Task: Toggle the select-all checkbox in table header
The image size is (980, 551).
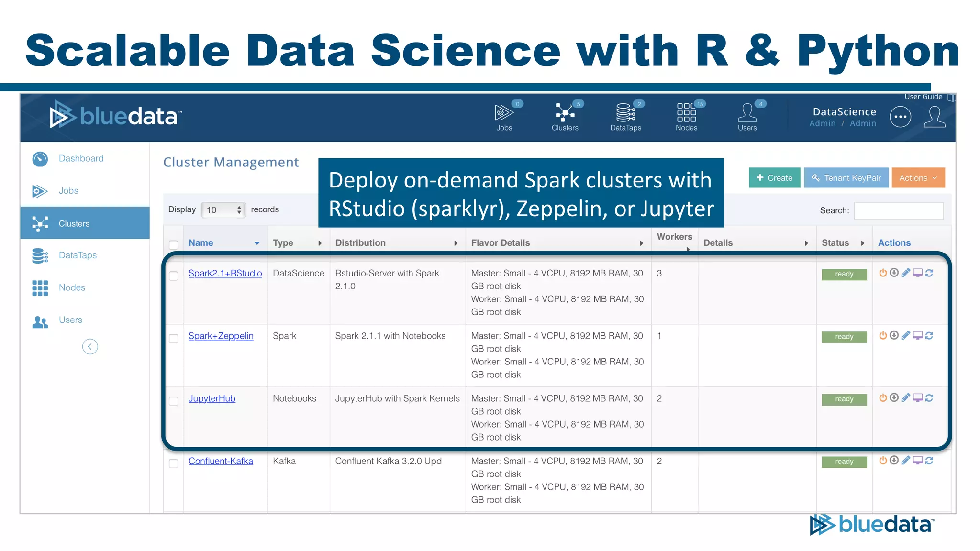Action: point(174,245)
